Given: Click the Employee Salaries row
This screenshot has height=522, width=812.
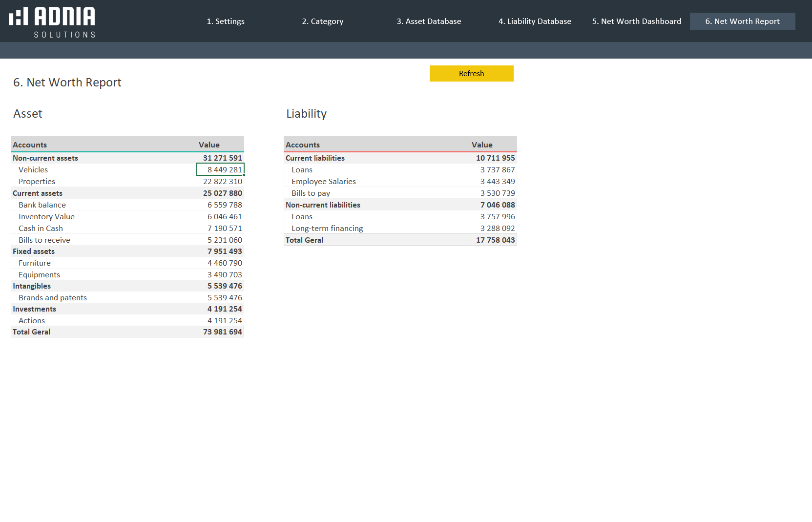Looking at the screenshot, I should (x=324, y=182).
